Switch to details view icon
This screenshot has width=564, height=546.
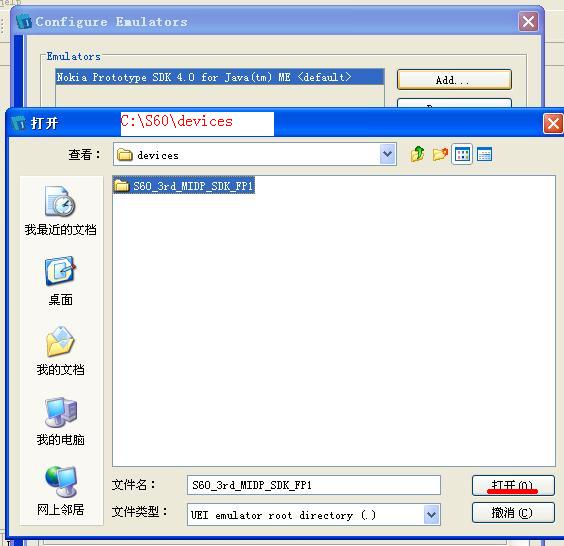tap(484, 155)
